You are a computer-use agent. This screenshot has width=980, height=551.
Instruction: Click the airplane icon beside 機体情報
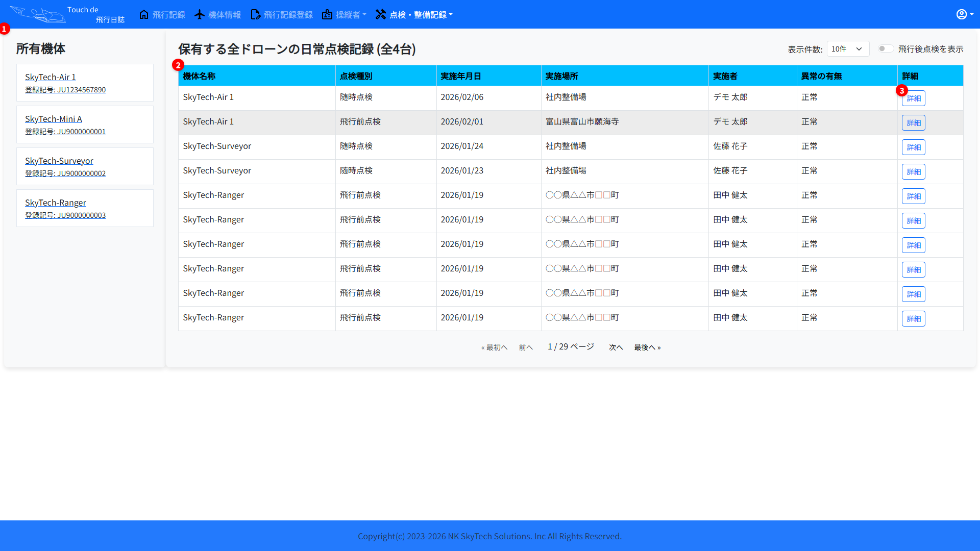tap(199, 14)
